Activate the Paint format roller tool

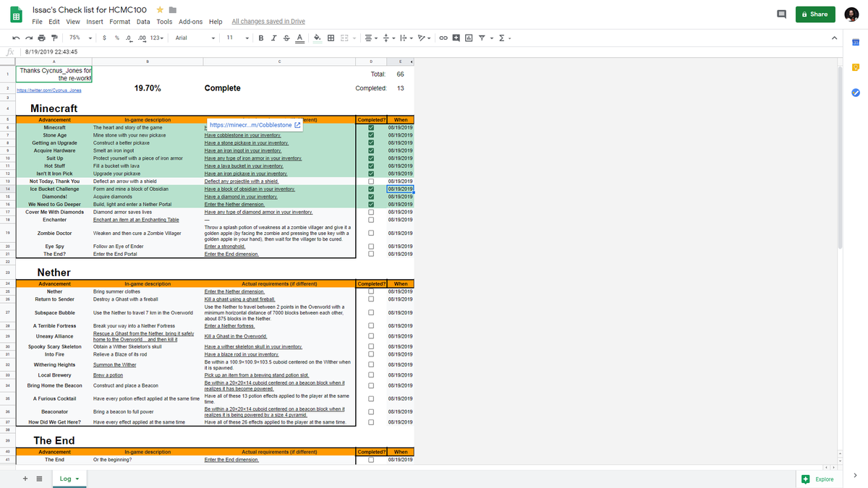click(54, 38)
